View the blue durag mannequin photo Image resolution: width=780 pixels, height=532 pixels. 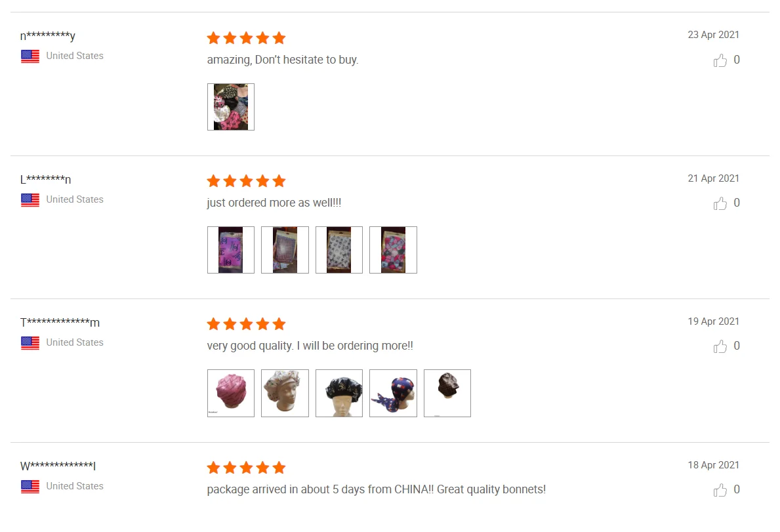[393, 394]
